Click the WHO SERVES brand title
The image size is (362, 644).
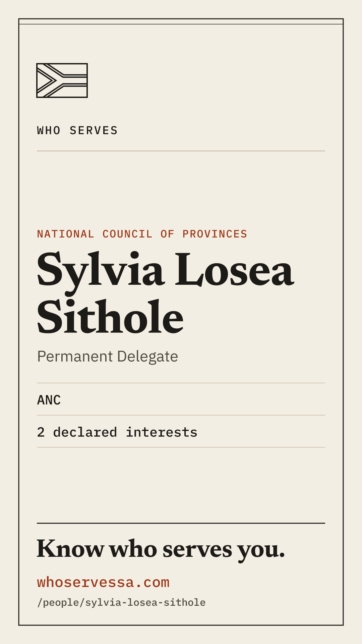(77, 130)
